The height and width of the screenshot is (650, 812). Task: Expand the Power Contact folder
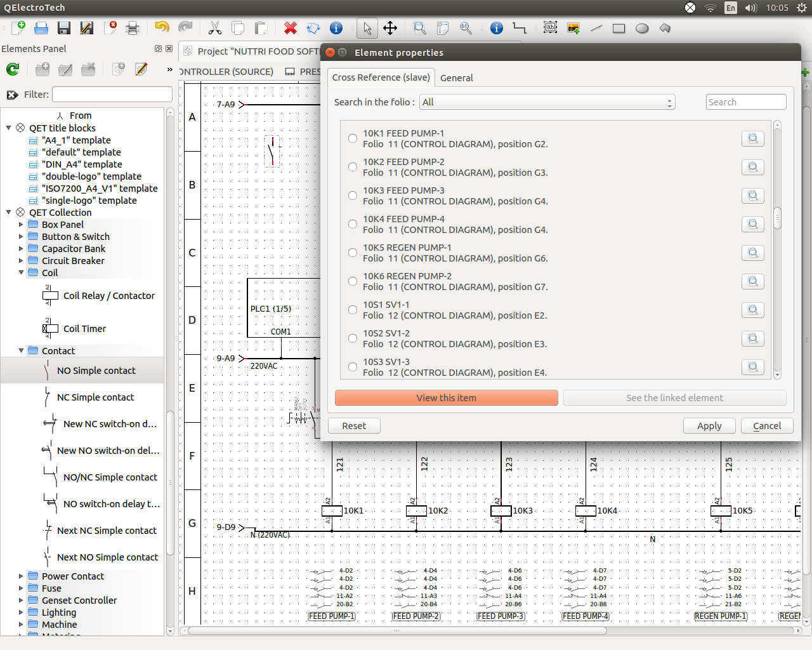[x=21, y=576]
